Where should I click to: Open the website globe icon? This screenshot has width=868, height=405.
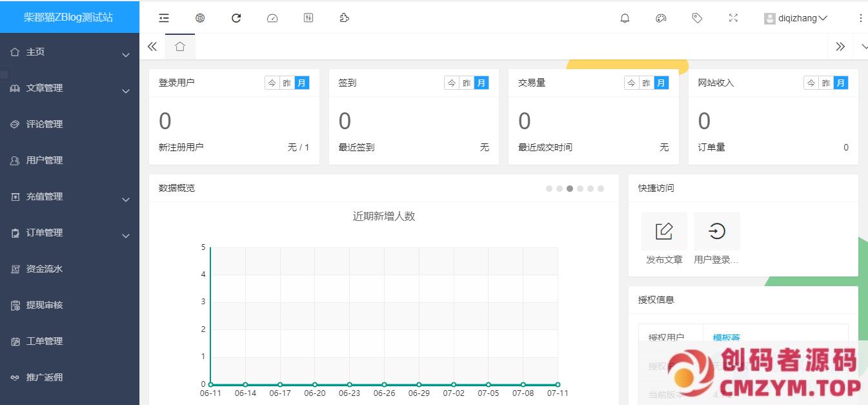click(x=200, y=18)
